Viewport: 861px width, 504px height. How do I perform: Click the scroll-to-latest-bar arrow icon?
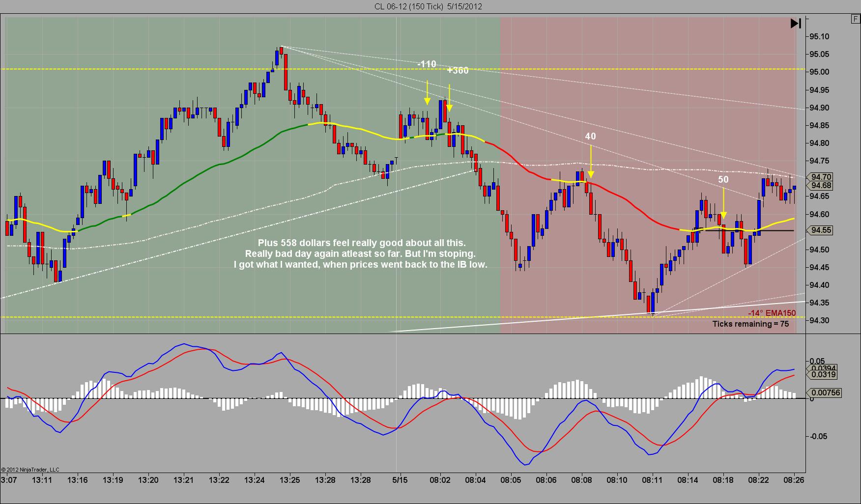[x=796, y=23]
